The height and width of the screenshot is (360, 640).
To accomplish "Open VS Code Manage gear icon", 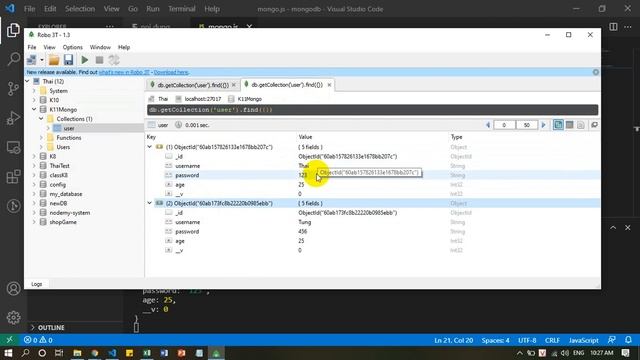I will tap(13, 317).
